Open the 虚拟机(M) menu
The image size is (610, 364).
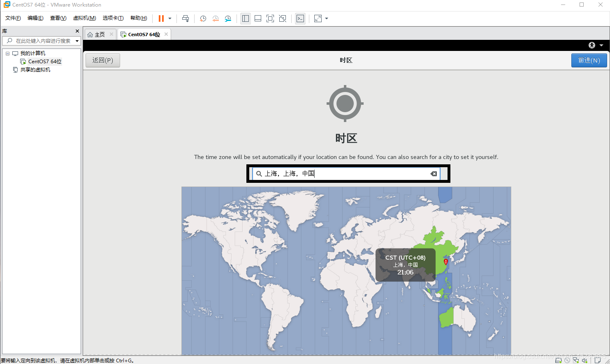[x=84, y=18]
